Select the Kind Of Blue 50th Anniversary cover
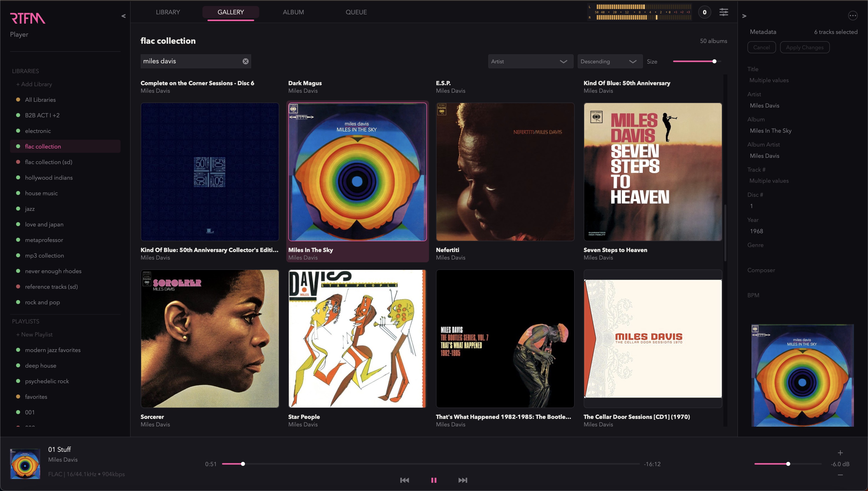 coord(209,172)
